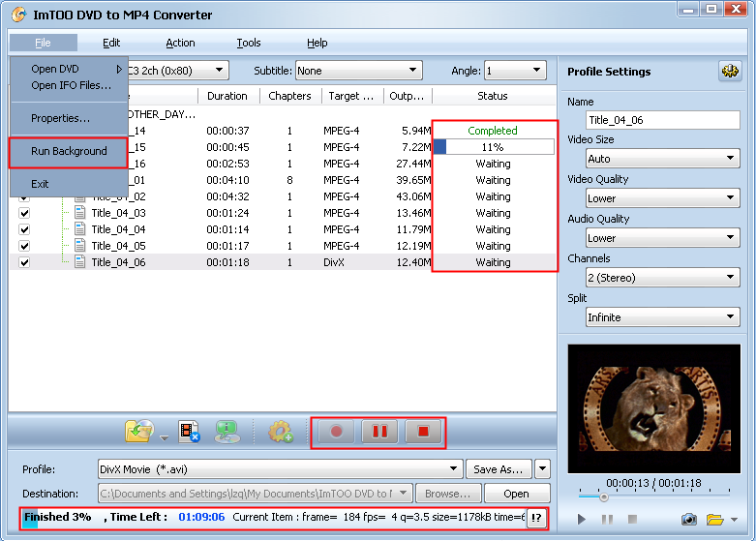Image resolution: width=756 pixels, height=541 pixels.
Task: Click the Open DVD folder toolbar icon
Action: [138, 431]
